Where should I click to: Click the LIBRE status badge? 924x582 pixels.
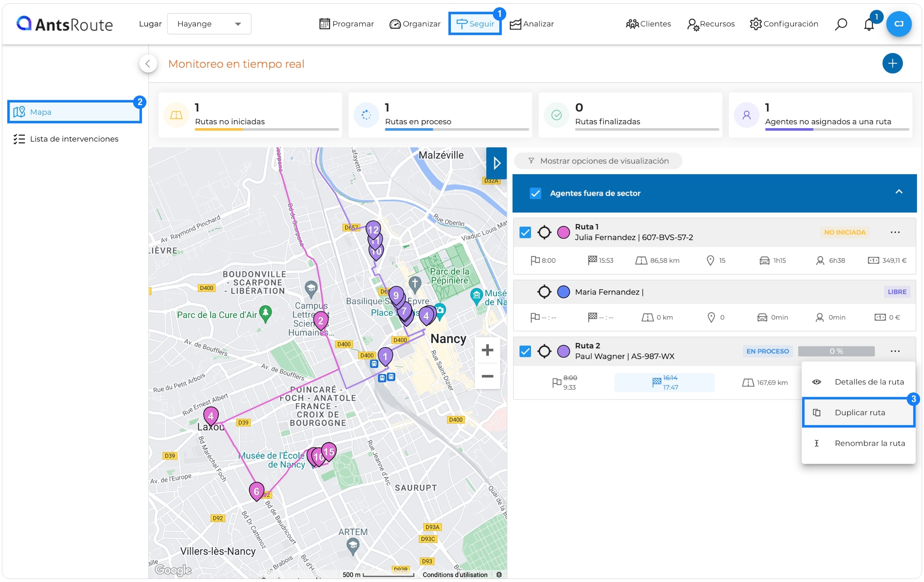897,292
